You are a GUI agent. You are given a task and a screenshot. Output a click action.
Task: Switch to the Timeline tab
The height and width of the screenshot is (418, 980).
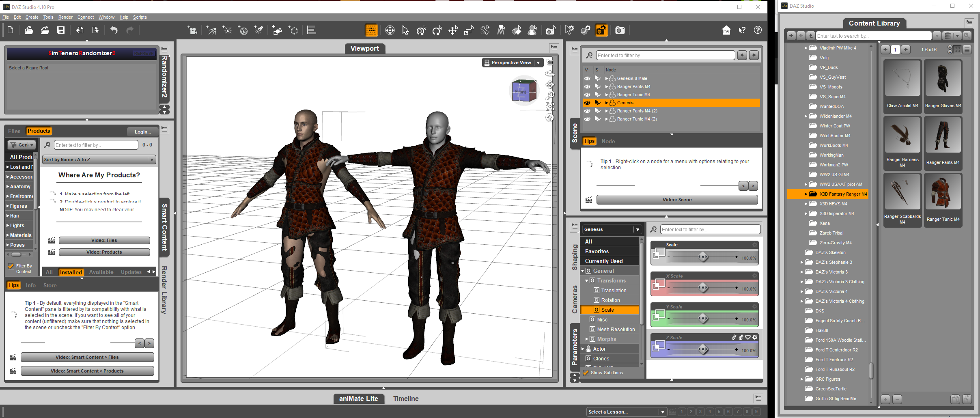click(405, 399)
